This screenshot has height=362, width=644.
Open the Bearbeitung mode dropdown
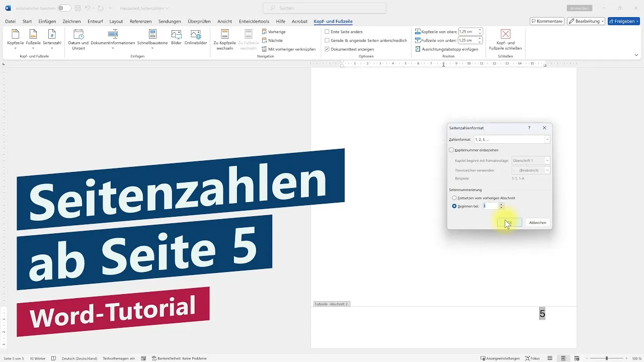(586, 21)
